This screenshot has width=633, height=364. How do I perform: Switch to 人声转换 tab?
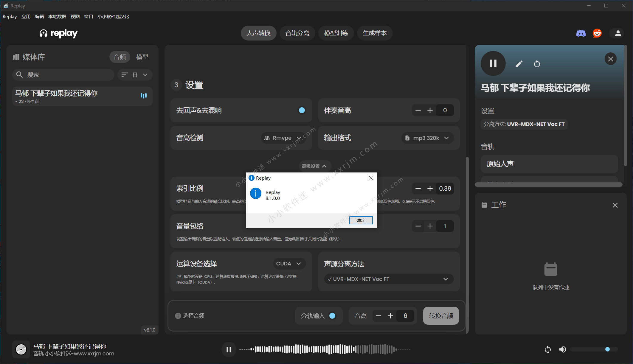258,33
